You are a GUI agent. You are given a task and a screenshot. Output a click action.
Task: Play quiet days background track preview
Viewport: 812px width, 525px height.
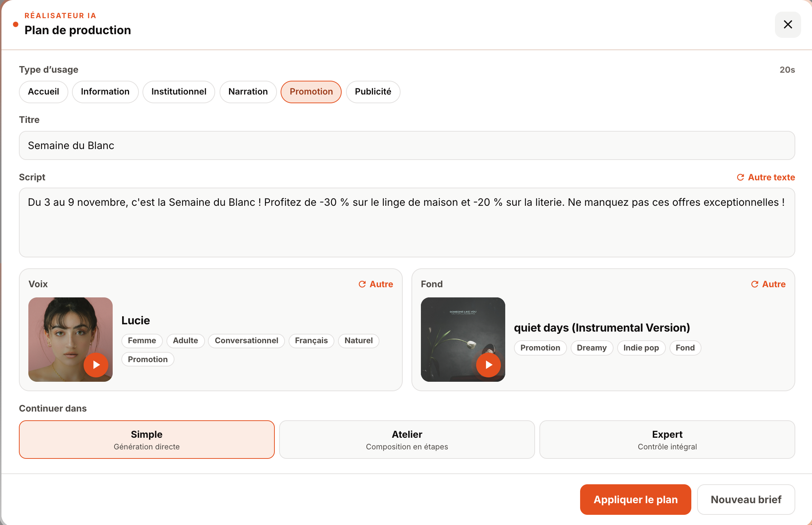[x=489, y=365]
